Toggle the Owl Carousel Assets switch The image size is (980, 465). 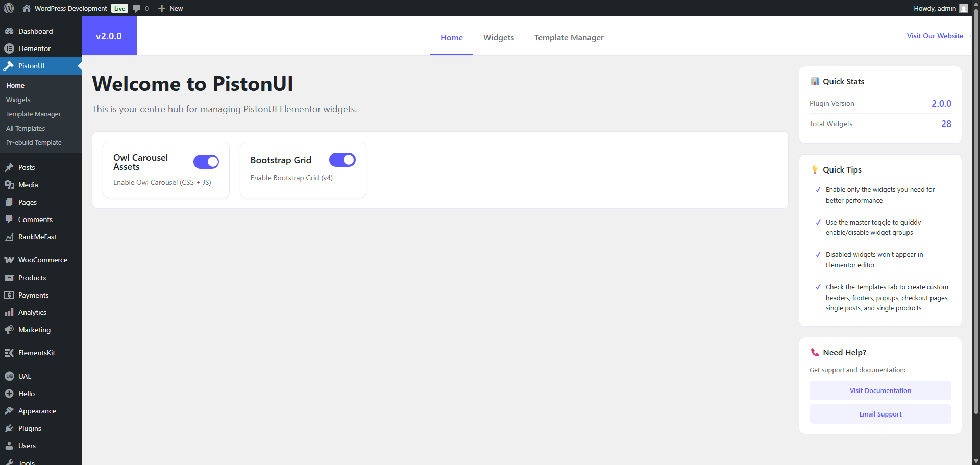point(206,162)
